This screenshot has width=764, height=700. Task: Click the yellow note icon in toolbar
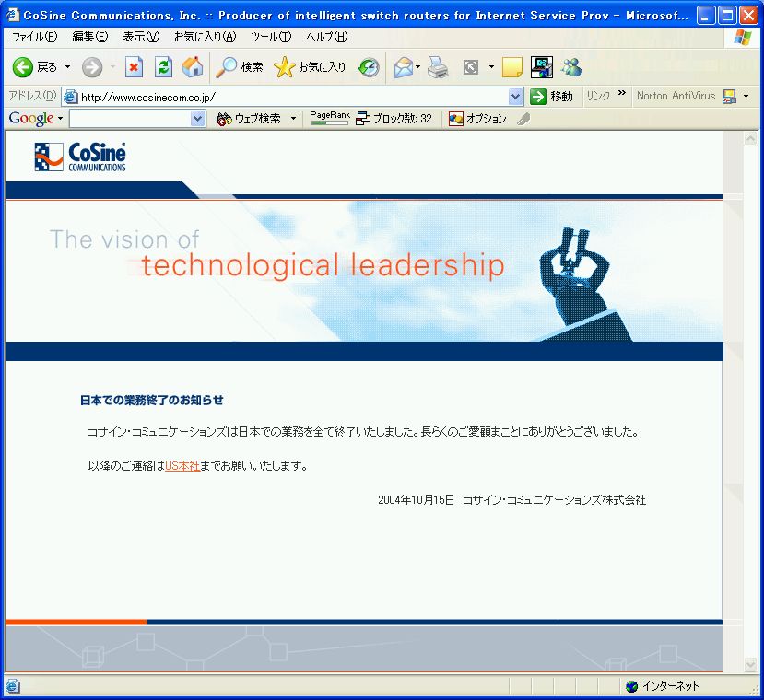point(511,67)
